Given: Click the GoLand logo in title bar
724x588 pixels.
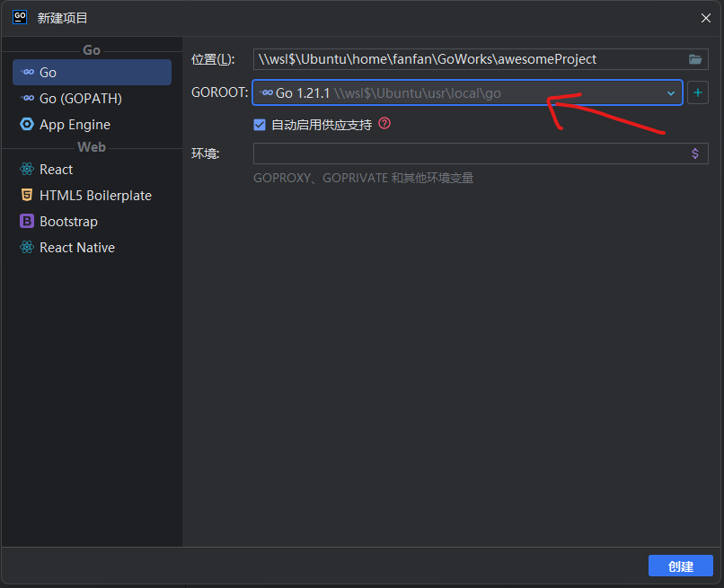Looking at the screenshot, I should pyautogui.click(x=19, y=17).
